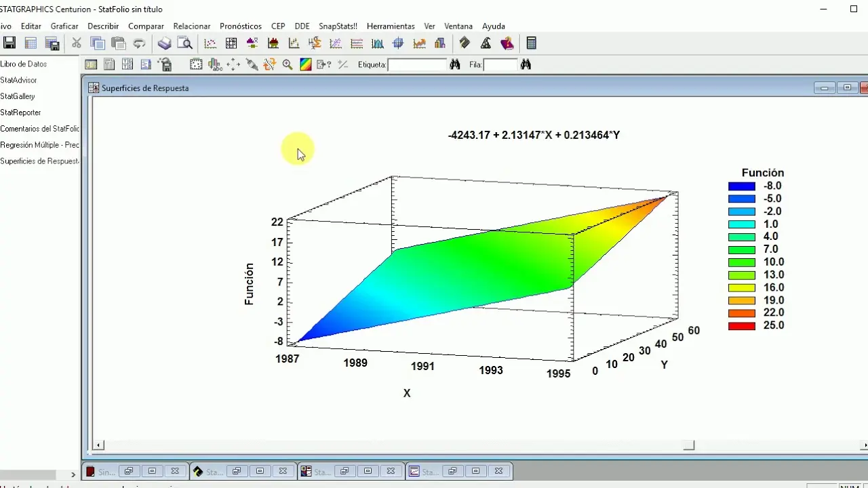868x488 pixels.
Task: Open the print preview tool
Action: (x=185, y=43)
